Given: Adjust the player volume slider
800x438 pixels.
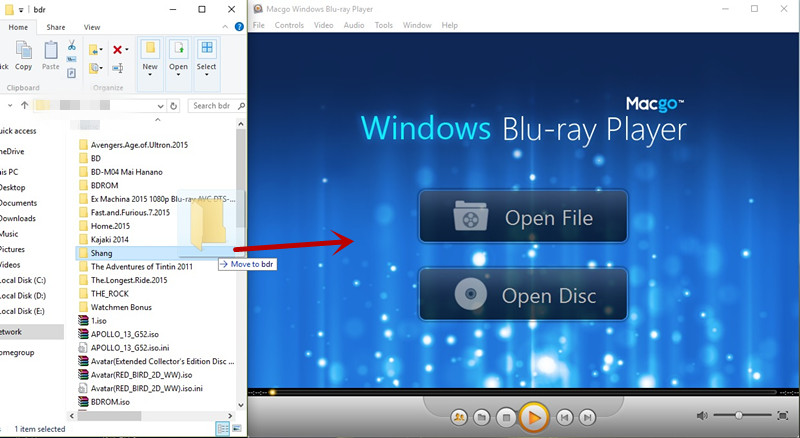Looking at the screenshot, I should click(x=742, y=416).
